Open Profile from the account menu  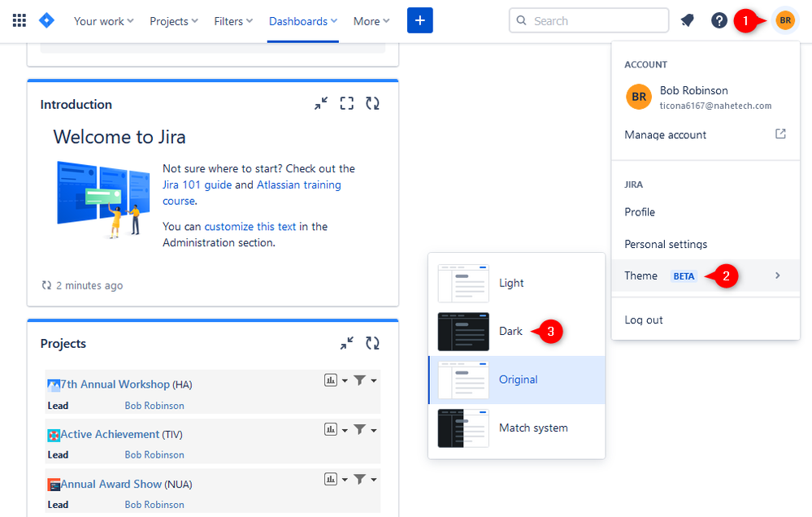coord(706,212)
